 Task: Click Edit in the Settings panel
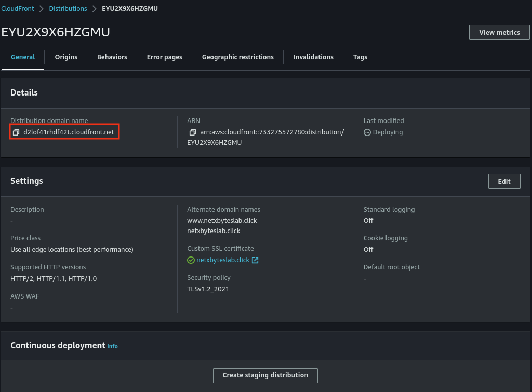(x=504, y=181)
